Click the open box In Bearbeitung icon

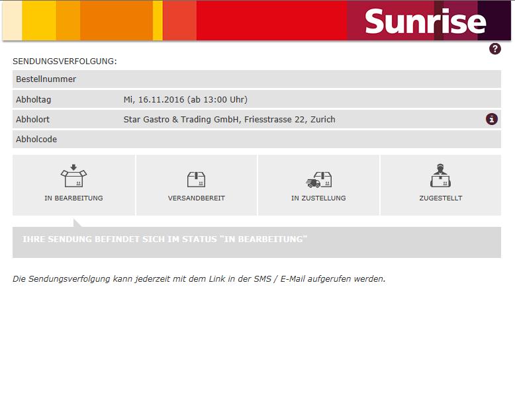coord(74,176)
